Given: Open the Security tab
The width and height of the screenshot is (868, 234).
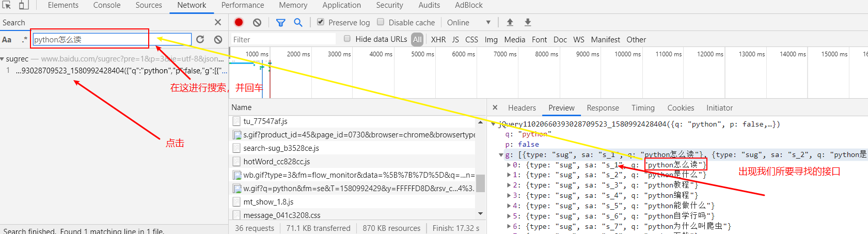Looking at the screenshot, I should (x=389, y=5).
